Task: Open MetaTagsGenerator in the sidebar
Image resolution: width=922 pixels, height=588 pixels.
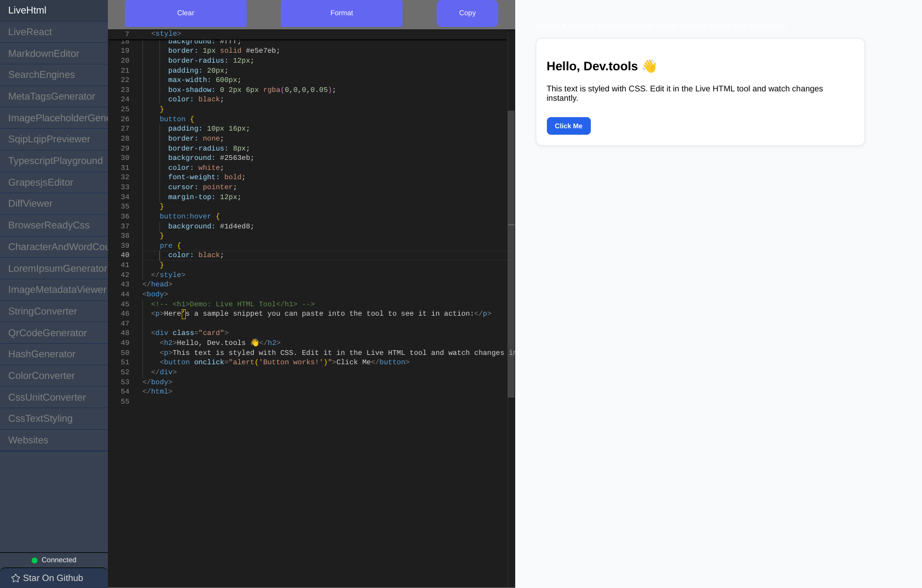Action: (x=54, y=97)
